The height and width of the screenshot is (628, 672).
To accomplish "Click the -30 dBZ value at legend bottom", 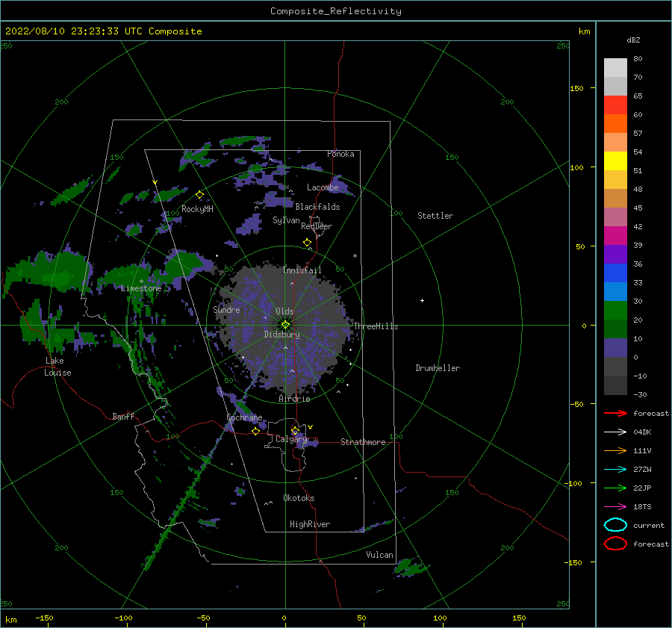I will (641, 394).
